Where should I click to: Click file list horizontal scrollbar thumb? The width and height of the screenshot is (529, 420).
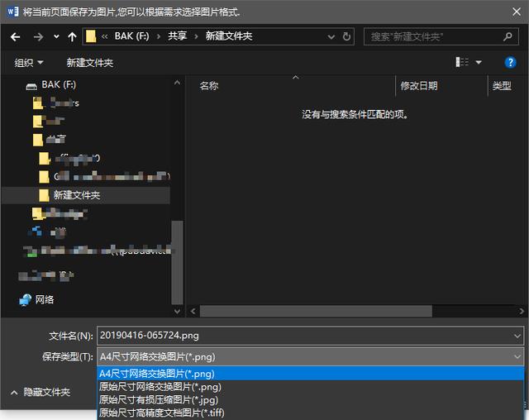(316, 311)
